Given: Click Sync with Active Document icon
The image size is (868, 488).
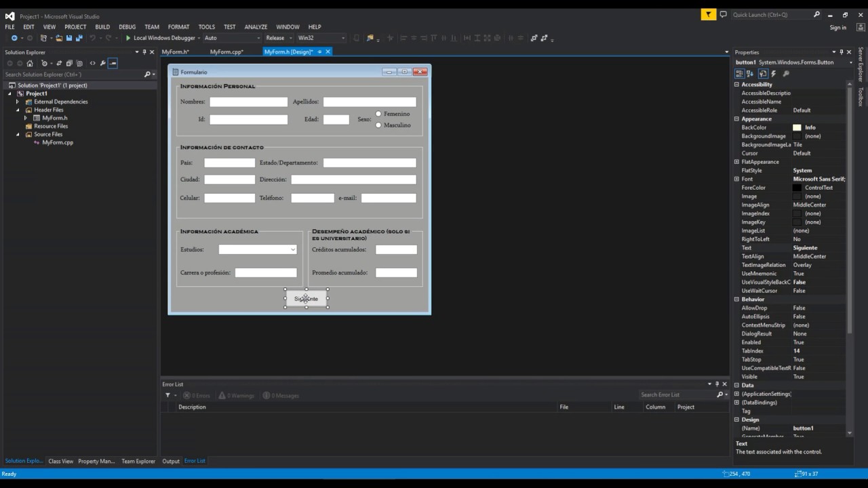Looking at the screenshot, I should pos(59,63).
